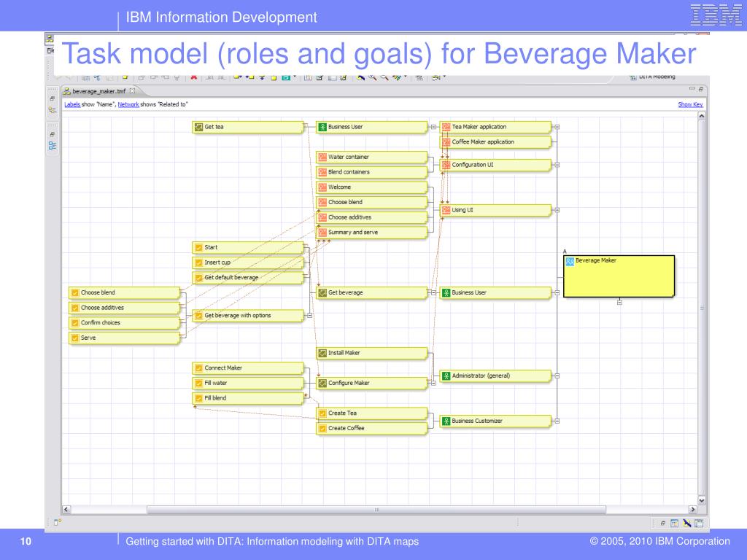Click the pen icon in the status bar
Screen dimensions: 747x560
tap(686, 524)
